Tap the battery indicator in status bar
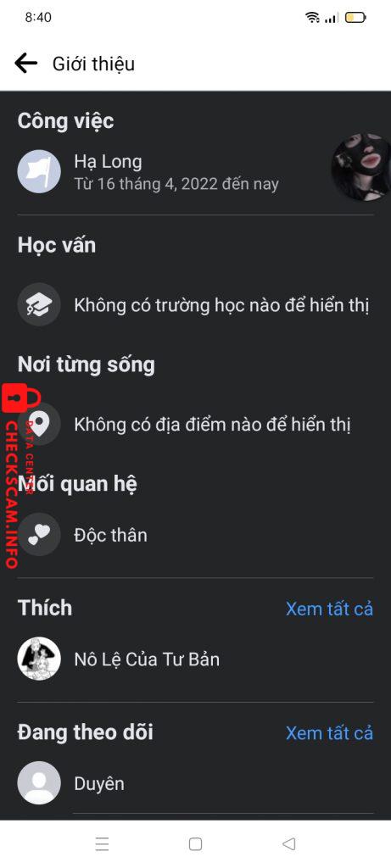Screen dimensions: 391x868 (x=355, y=18)
